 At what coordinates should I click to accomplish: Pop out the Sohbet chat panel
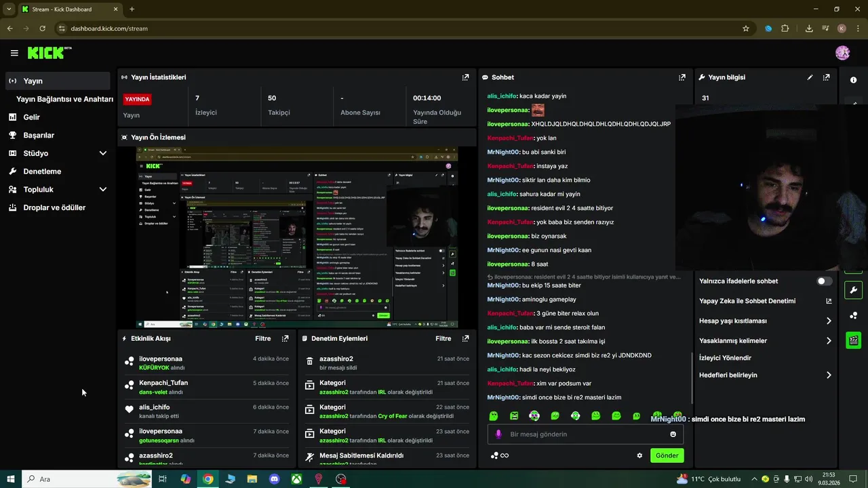click(x=682, y=77)
